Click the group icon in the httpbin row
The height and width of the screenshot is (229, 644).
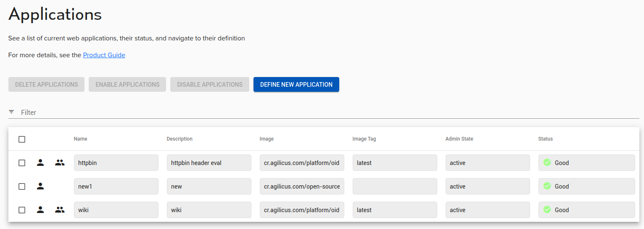click(x=60, y=162)
